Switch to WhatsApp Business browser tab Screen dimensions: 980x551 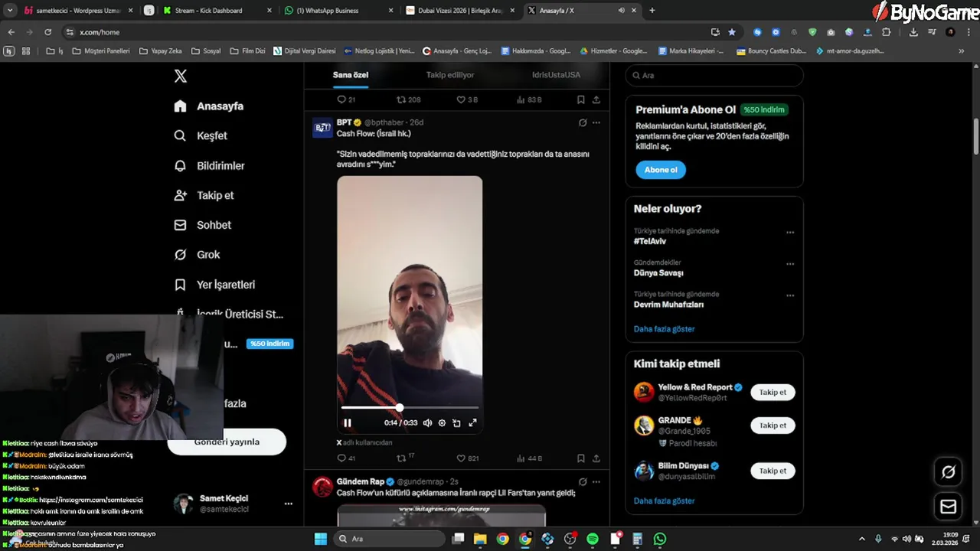(x=338, y=11)
